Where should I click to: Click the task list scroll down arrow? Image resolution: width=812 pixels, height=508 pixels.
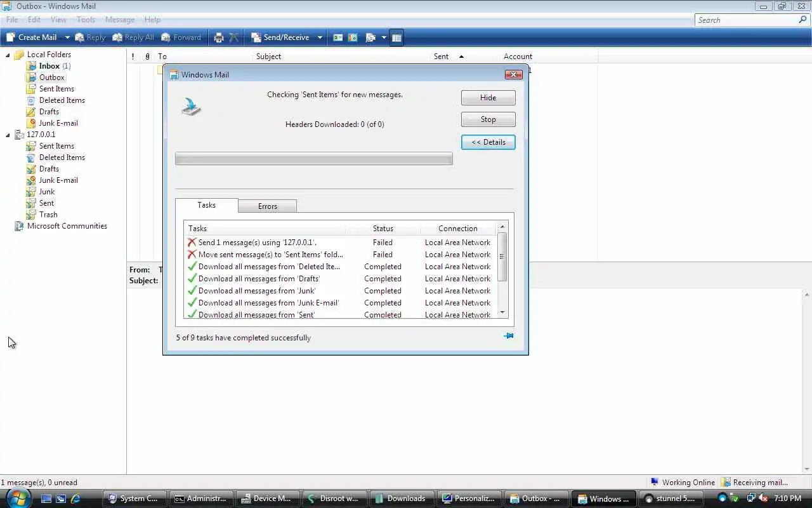click(x=502, y=312)
